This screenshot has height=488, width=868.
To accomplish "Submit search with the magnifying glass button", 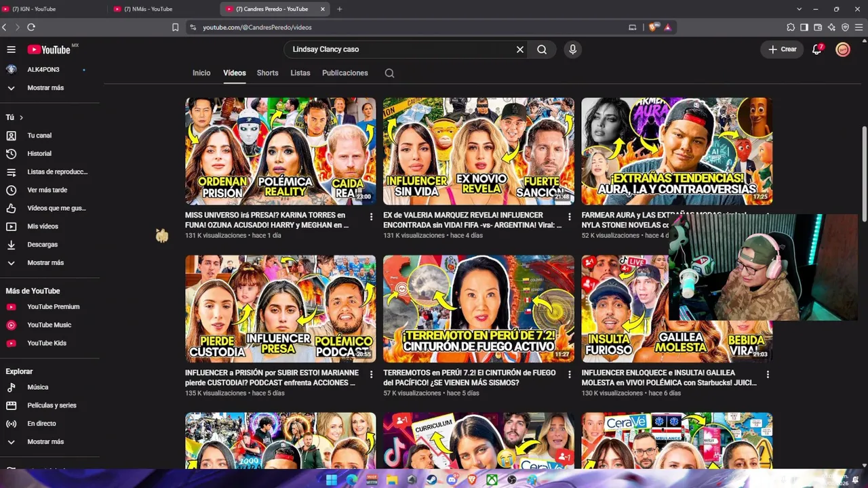I will [542, 49].
